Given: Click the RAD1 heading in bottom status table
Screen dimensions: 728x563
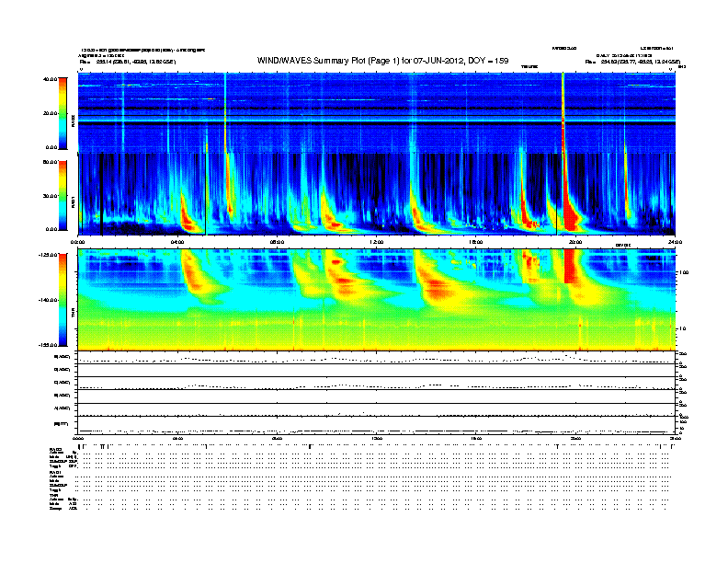Looking at the screenshot, I should click(x=55, y=473).
